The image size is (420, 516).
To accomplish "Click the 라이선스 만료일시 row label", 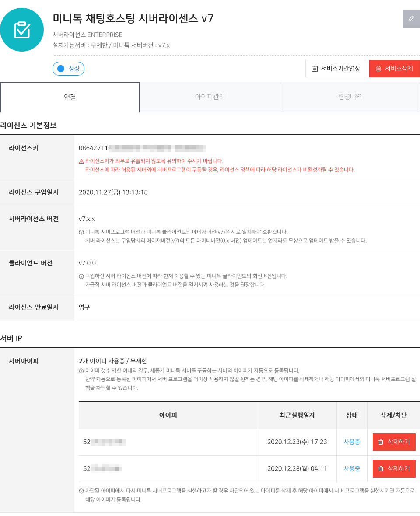I will pyautogui.click(x=34, y=307).
